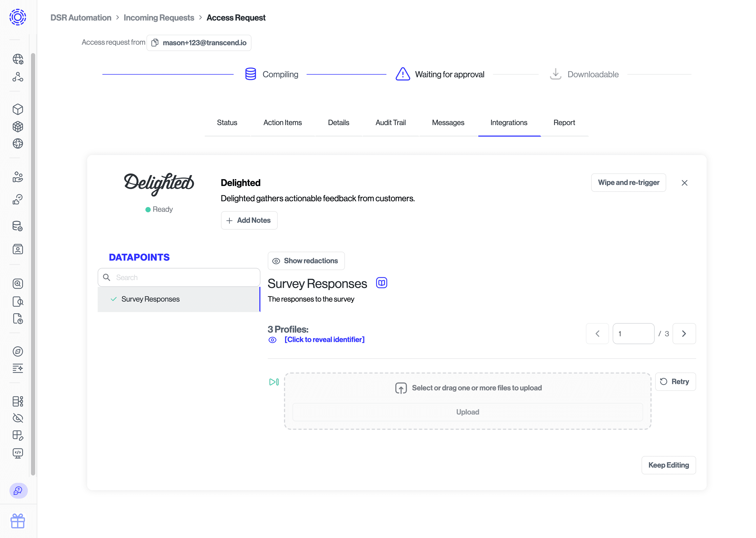
Task: Go to previous profile page arrow
Action: coord(597,334)
